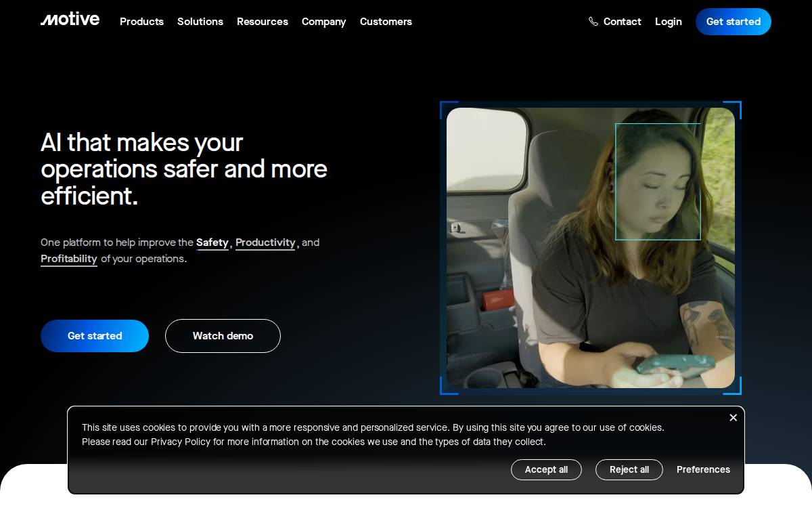This screenshot has height=508, width=812.
Task: Follow the underlined Productivity link
Action: pos(265,242)
